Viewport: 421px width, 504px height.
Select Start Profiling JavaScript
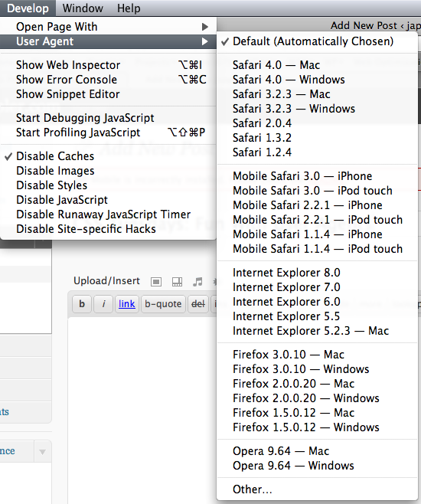pos(108,133)
